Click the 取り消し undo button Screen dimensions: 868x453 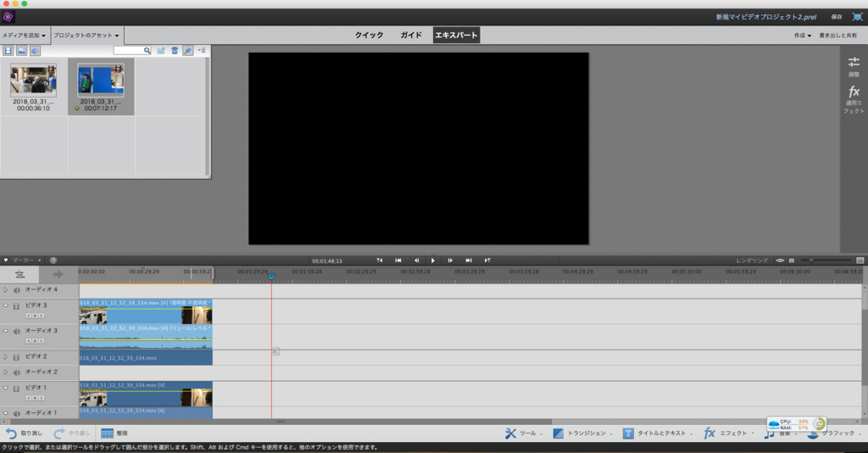click(24, 433)
